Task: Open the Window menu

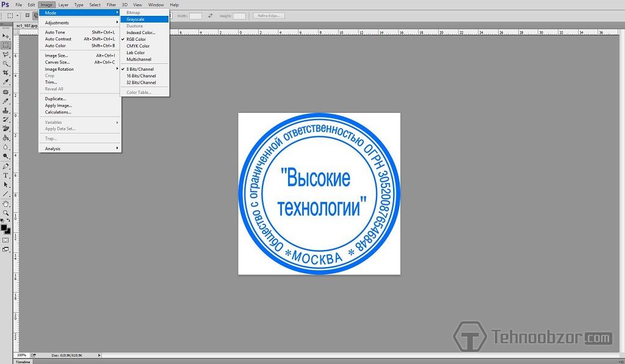Action: (x=156, y=5)
